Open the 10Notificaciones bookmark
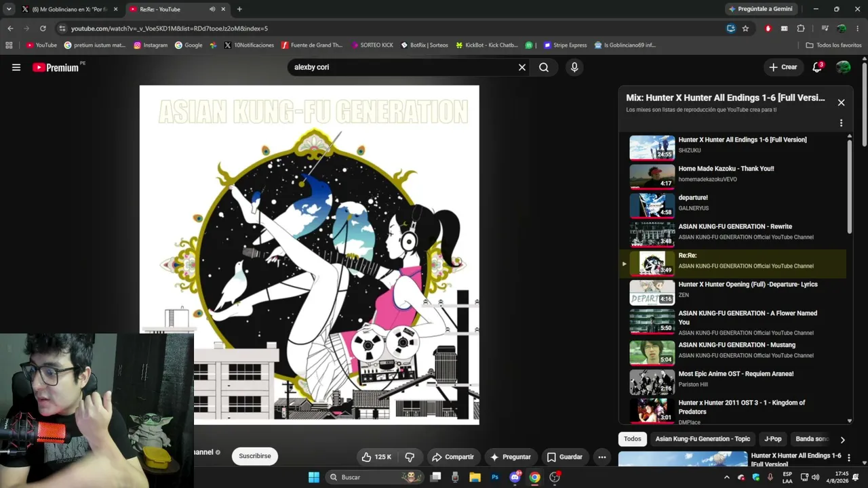The image size is (868, 488). point(249,45)
